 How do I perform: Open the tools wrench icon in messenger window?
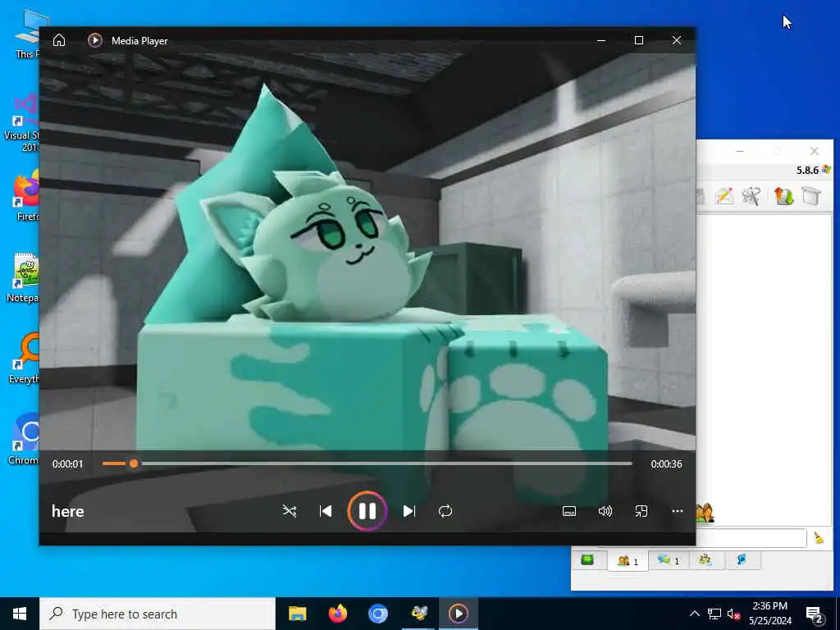point(751,196)
